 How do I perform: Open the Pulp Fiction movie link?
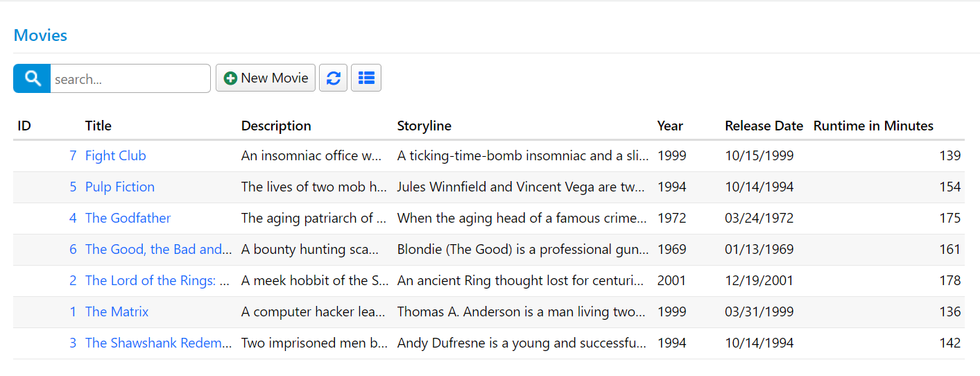[120, 187]
